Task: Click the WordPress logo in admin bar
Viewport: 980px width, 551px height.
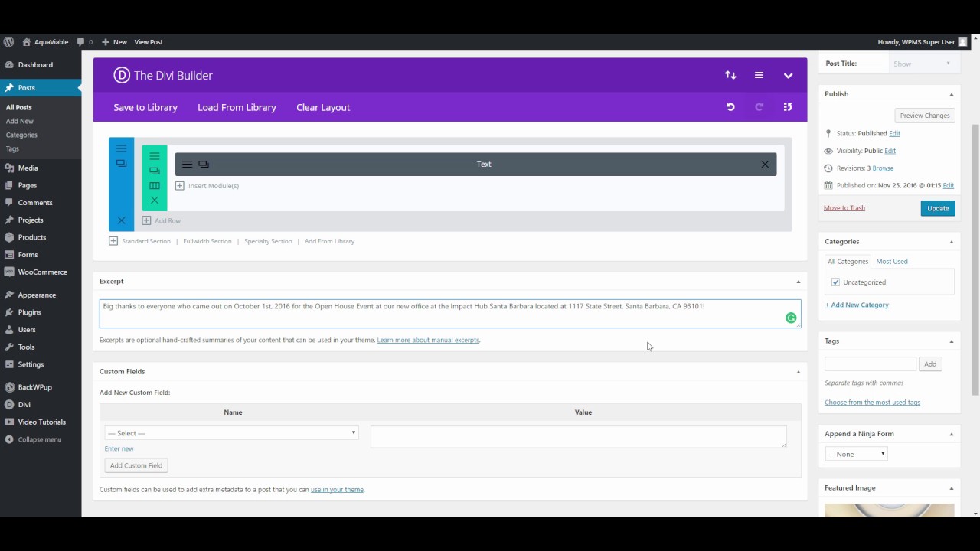Action: click(8, 42)
